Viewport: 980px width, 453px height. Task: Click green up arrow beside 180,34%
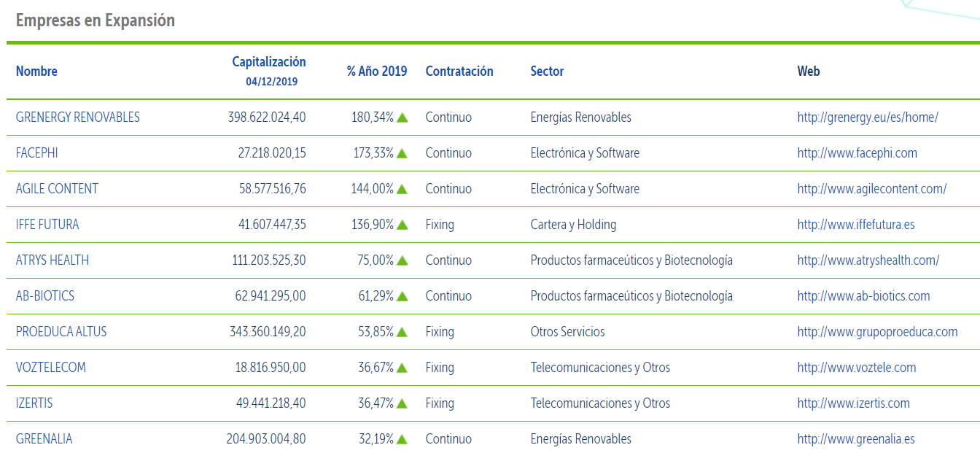[402, 117]
